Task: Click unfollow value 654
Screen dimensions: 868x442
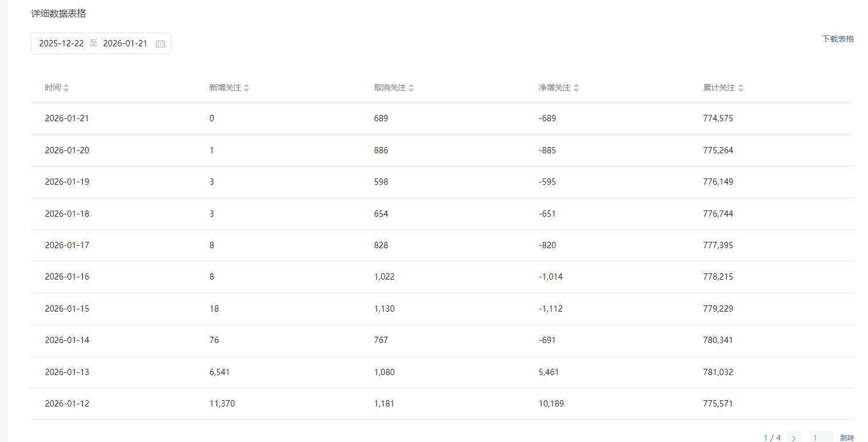Action: point(381,214)
